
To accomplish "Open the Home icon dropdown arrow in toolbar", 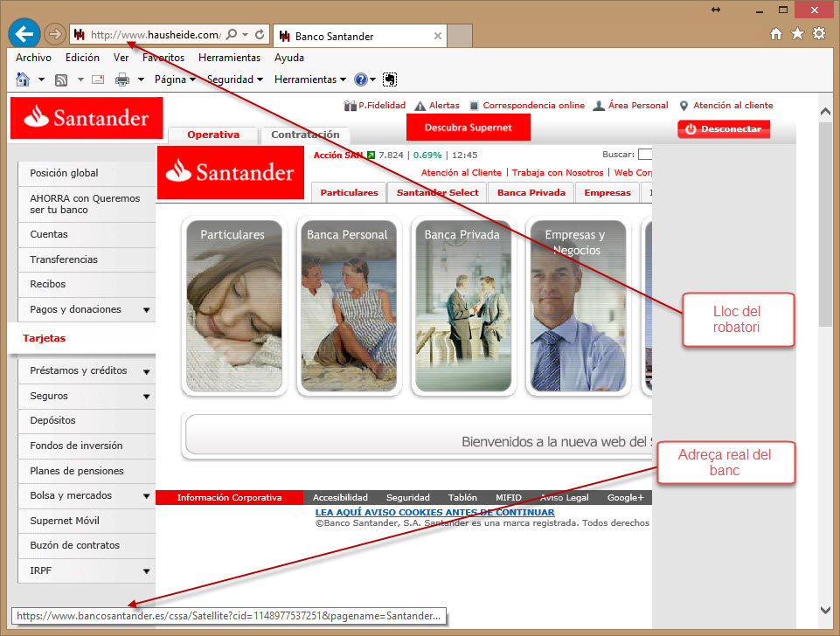I will coord(41,79).
